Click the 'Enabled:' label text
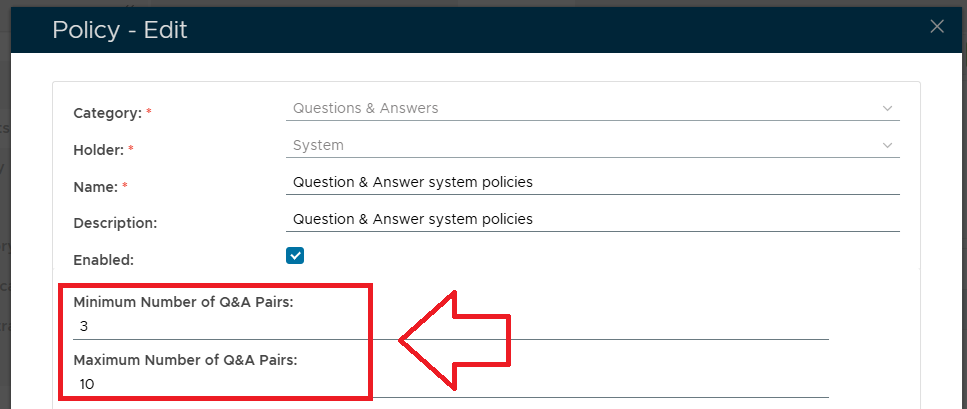 104,260
